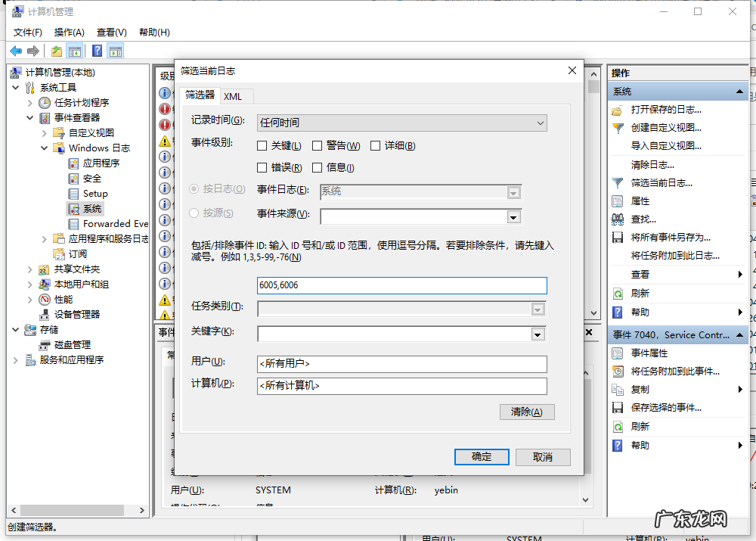Select 磁盘管理 under 存储
Screen dimensions: 756x541
[x=72, y=344]
